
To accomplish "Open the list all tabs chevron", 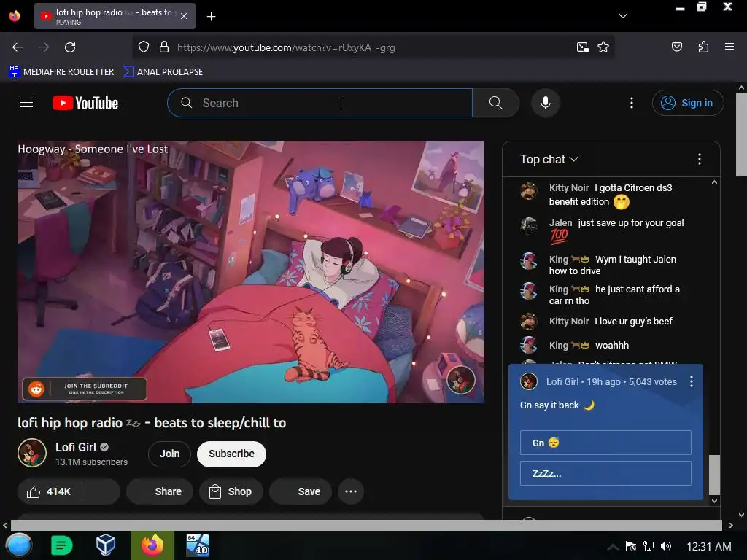I will pyautogui.click(x=623, y=16).
